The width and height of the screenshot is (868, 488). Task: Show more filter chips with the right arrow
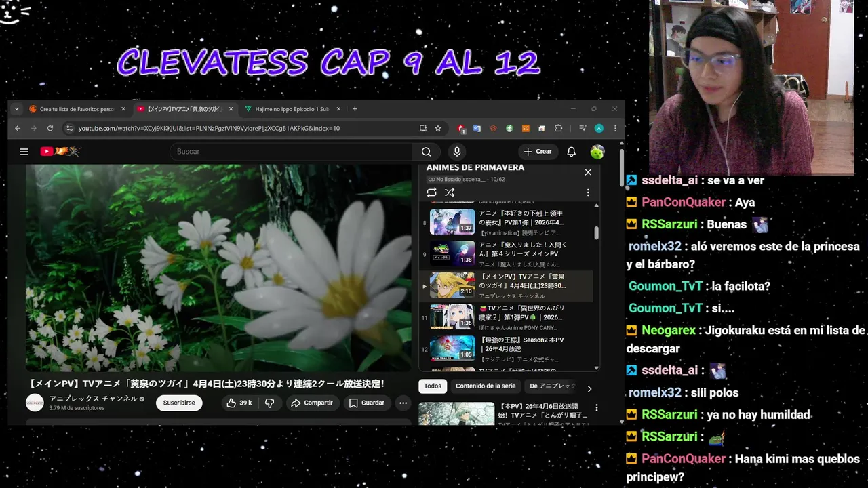click(589, 388)
